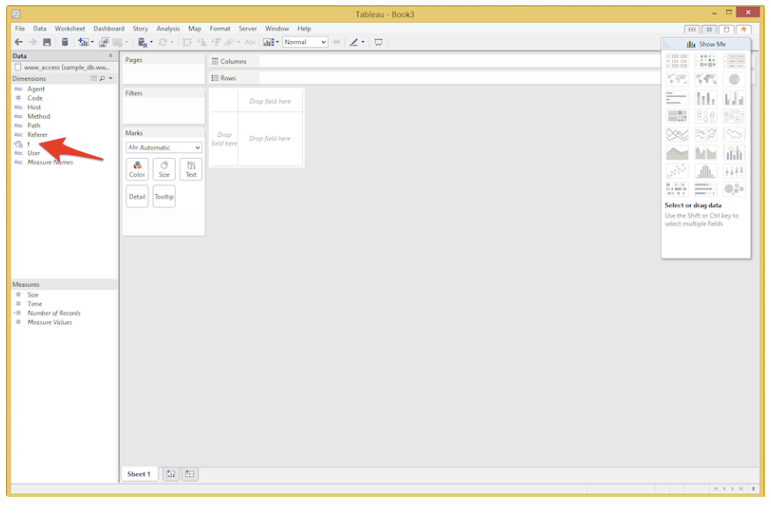Click the Color button on Marks card
This screenshot has width=771, height=517.
tap(137, 169)
